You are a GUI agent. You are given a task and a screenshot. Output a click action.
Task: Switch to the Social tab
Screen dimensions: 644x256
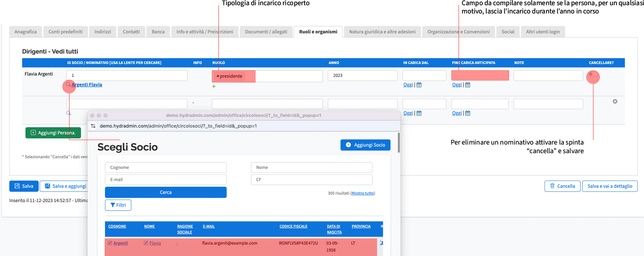508,32
